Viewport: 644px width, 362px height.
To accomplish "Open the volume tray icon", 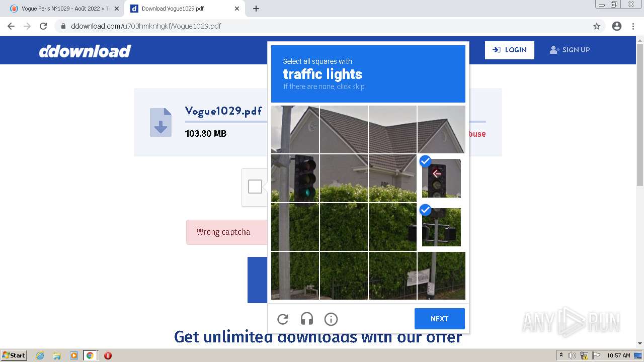I will 572,355.
